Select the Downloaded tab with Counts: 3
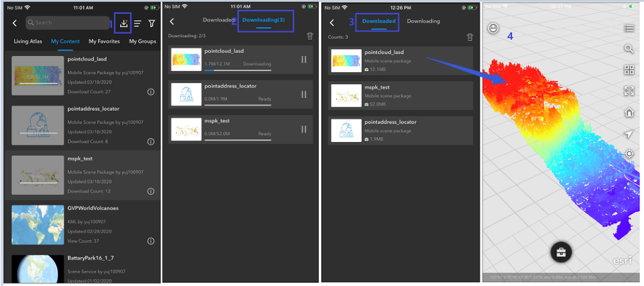The image size is (644, 286). 379,21
